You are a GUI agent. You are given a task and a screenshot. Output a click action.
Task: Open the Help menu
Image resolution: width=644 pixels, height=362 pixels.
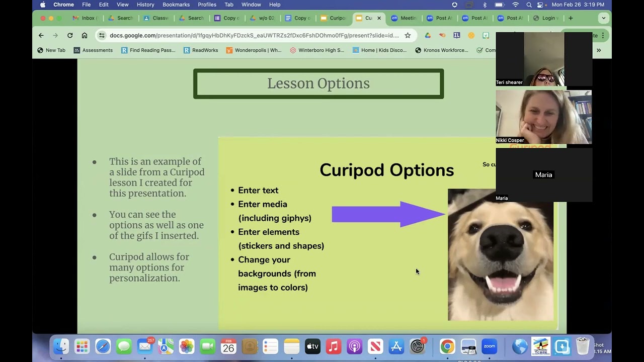(x=275, y=5)
